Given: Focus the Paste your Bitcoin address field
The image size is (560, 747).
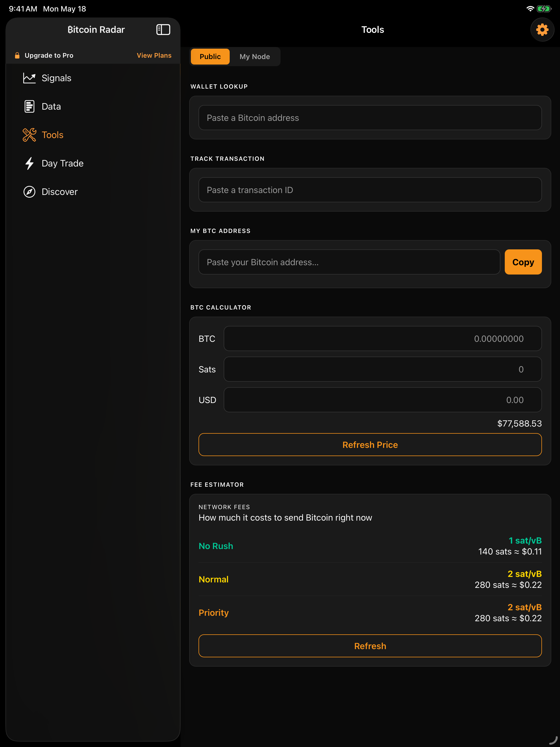Looking at the screenshot, I should point(349,262).
